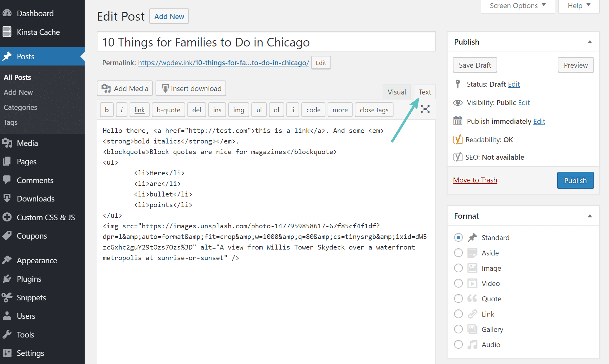Switch to Text editor tab

[424, 92]
